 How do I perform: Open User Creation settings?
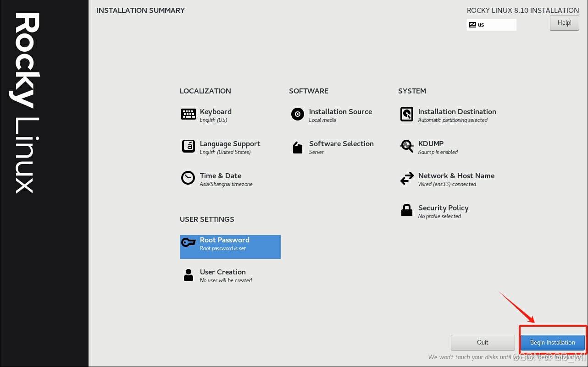pos(223,272)
